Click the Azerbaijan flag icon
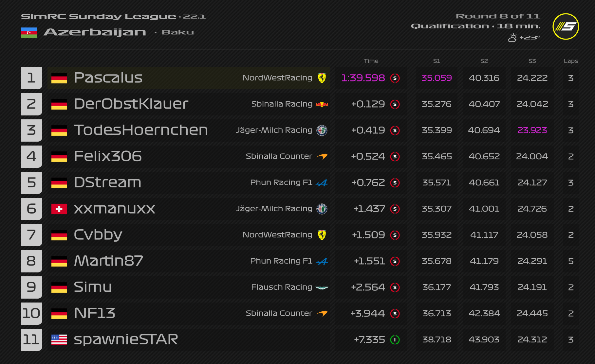This screenshot has width=595, height=364. pos(29,33)
